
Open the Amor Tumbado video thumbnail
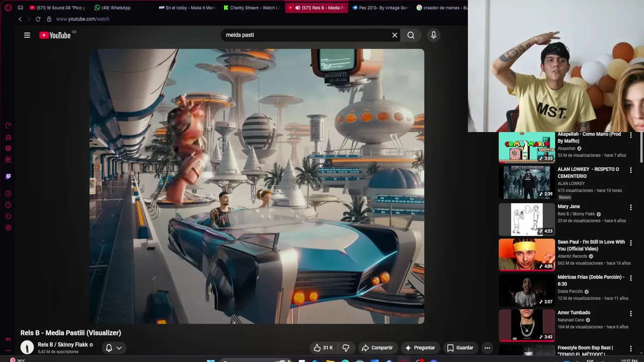527,325
